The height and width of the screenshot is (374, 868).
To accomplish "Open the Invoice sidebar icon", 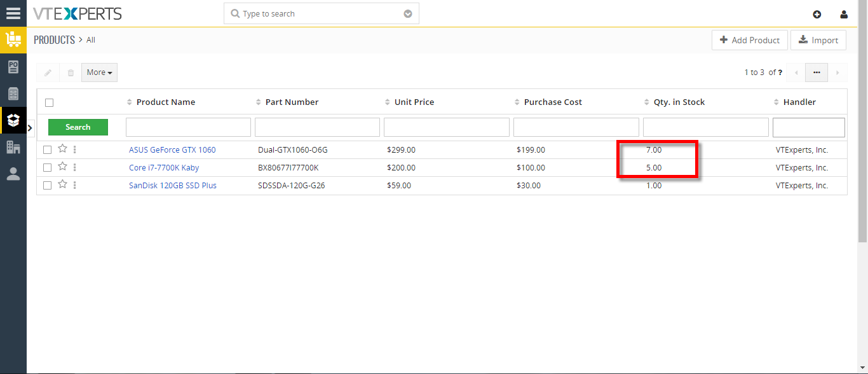I will (x=13, y=94).
